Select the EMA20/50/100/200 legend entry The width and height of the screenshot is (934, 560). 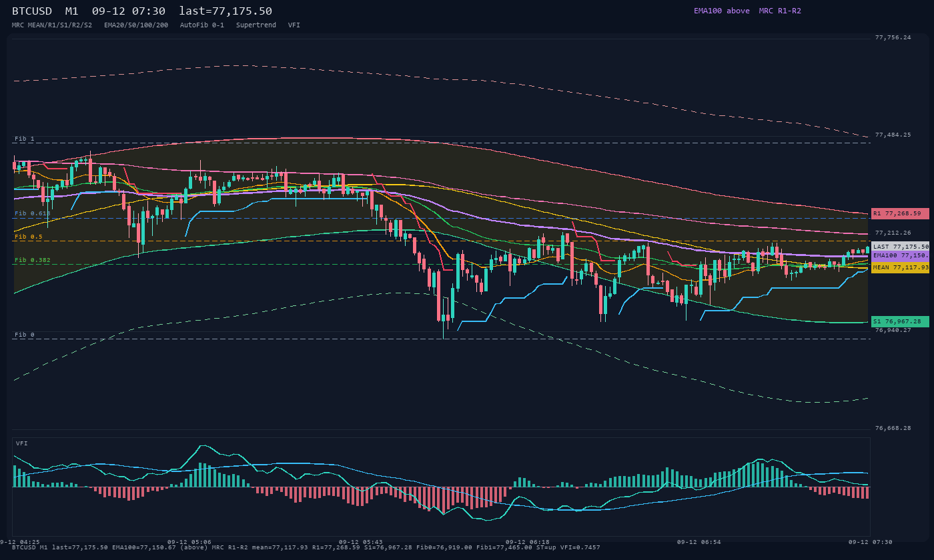(136, 25)
